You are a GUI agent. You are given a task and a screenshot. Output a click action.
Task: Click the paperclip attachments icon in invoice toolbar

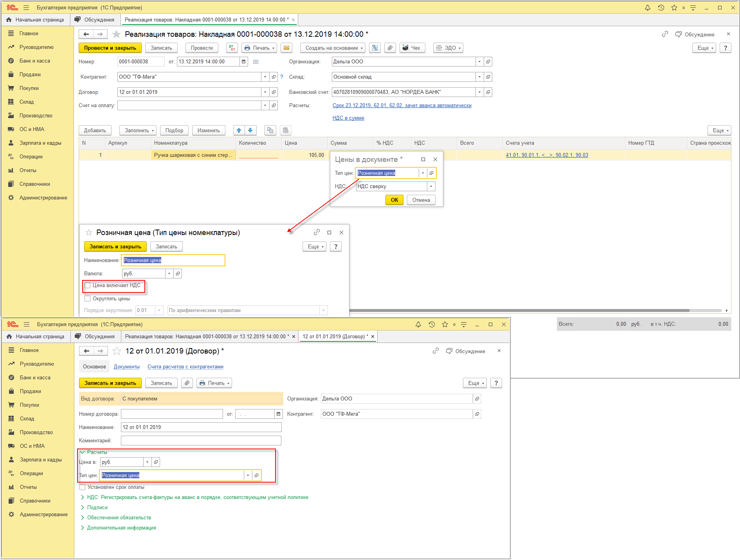390,48
